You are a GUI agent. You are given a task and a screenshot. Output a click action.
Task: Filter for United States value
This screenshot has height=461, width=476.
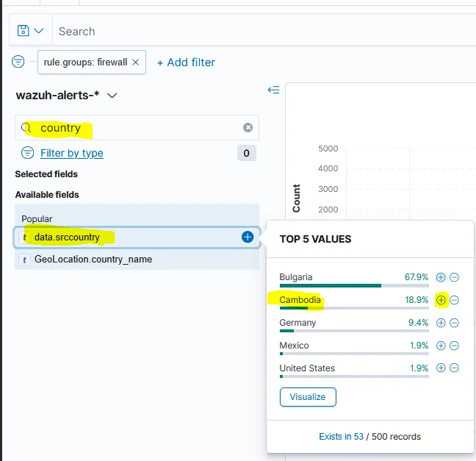click(x=441, y=368)
